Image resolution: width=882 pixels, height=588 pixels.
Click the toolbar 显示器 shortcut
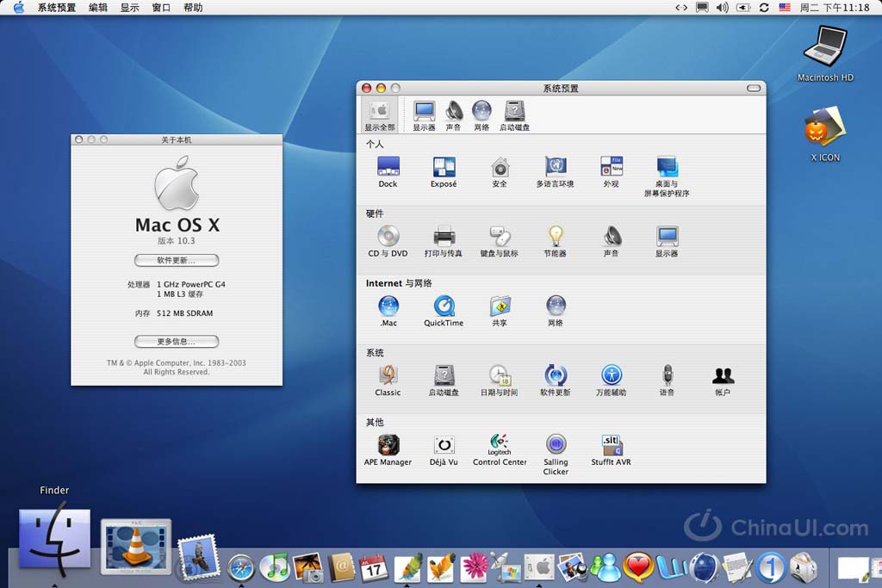[x=424, y=116]
